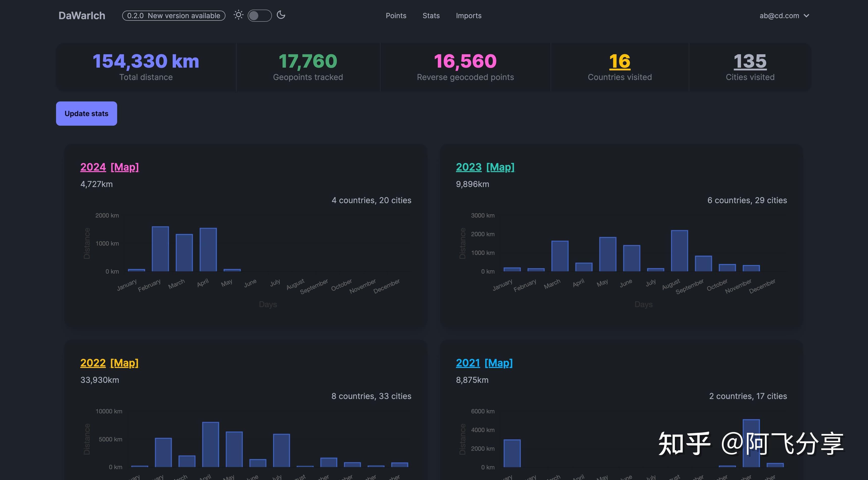Go to the Imports page

468,15
